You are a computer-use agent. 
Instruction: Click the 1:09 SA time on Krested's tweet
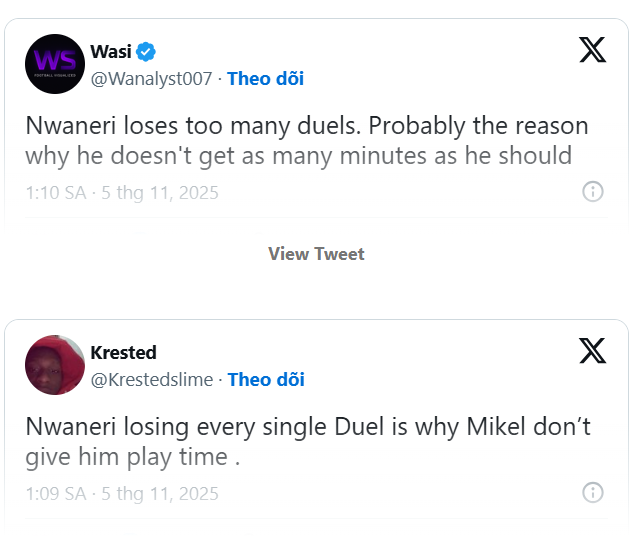pos(55,494)
